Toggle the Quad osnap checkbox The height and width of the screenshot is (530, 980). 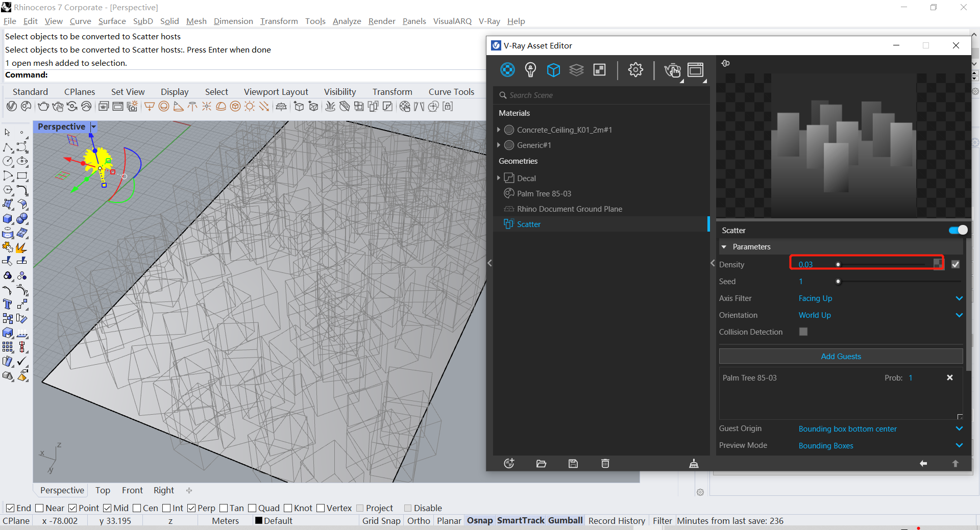pyautogui.click(x=252, y=508)
